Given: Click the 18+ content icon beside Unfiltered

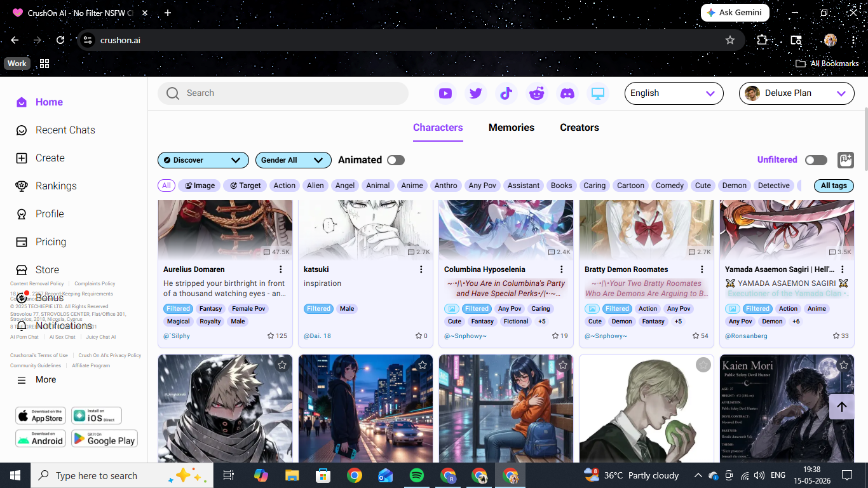Looking at the screenshot, I should pyautogui.click(x=845, y=160).
